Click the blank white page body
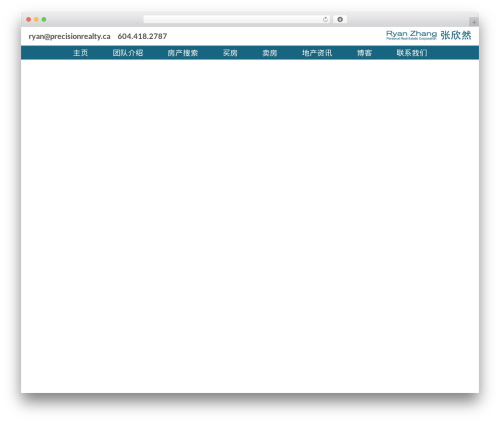The image size is (500, 423). 250,226
